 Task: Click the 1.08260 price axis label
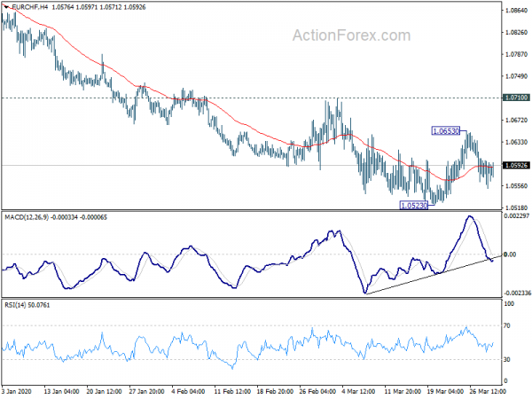516,33
